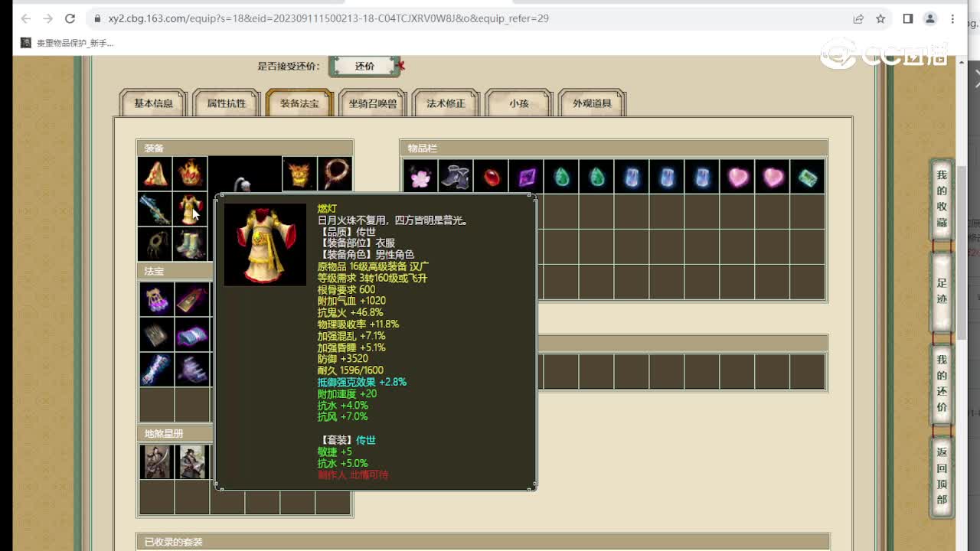Viewport: 980px width, 551px height.
Task: Click the robe image in tooltip
Action: click(265, 244)
